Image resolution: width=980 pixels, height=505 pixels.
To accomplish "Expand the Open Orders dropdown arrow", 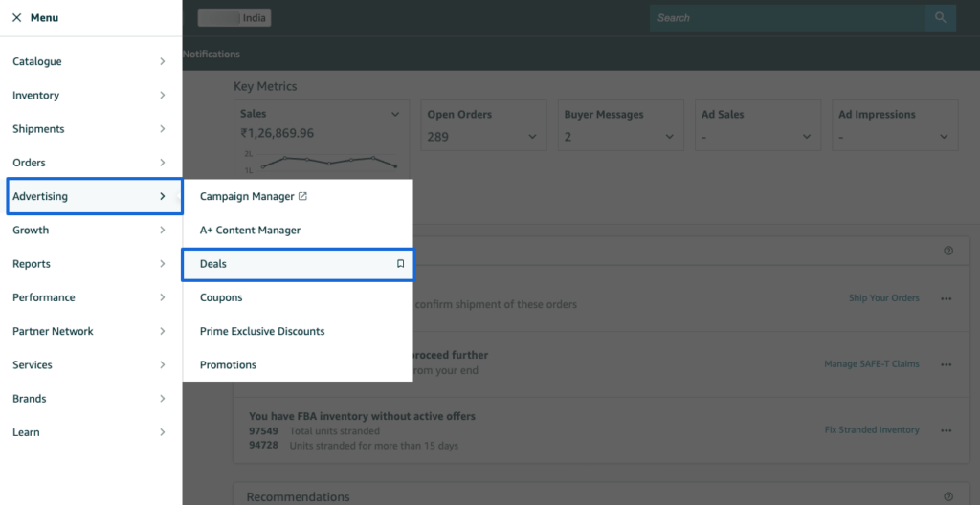I will coord(532,136).
